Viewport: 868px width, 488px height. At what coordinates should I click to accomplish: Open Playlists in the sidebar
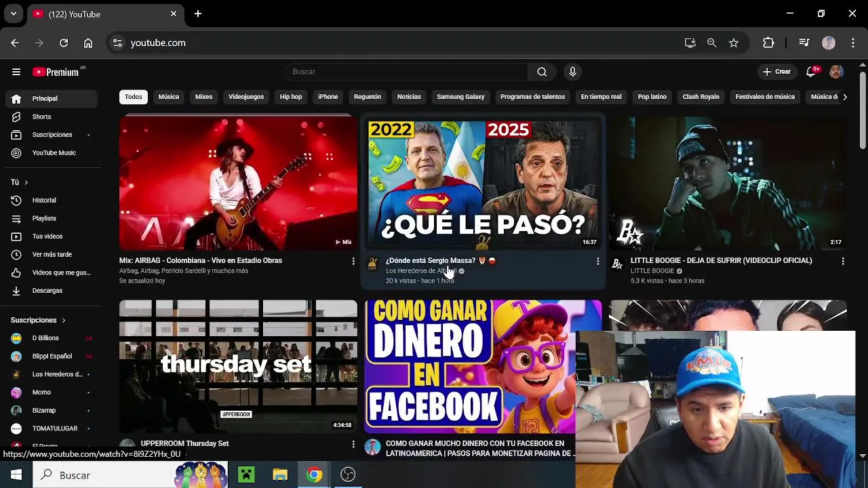click(52, 218)
